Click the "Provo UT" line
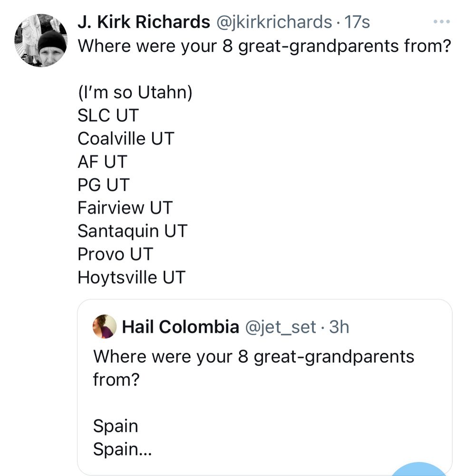The image size is (467, 476). coord(116,254)
